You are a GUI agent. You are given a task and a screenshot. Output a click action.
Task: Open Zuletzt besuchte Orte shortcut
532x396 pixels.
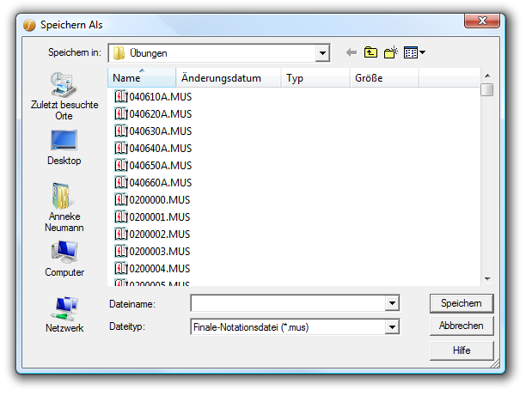point(64,95)
